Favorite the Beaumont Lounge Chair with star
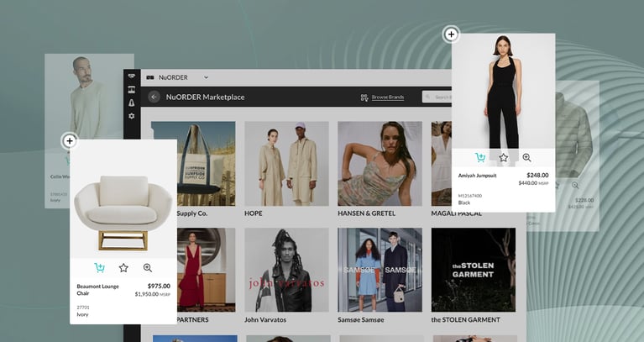This screenshot has width=644, height=342. 123,268
